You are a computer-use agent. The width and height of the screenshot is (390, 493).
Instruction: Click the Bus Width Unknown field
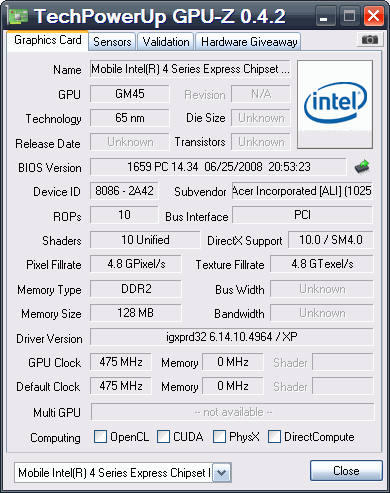(322, 289)
